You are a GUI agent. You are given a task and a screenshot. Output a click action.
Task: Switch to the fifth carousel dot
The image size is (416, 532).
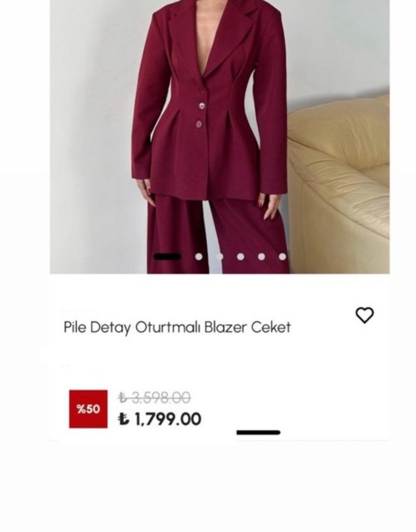click(x=261, y=257)
